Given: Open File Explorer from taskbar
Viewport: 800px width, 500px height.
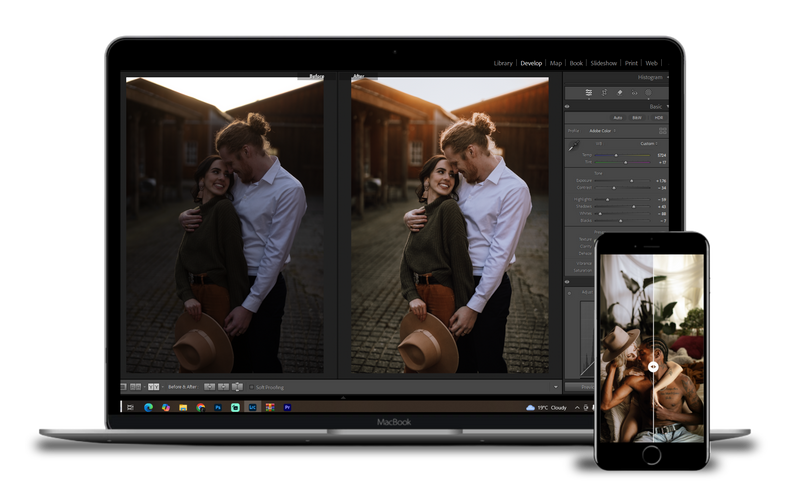Looking at the screenshot, I should click(183, 407).
